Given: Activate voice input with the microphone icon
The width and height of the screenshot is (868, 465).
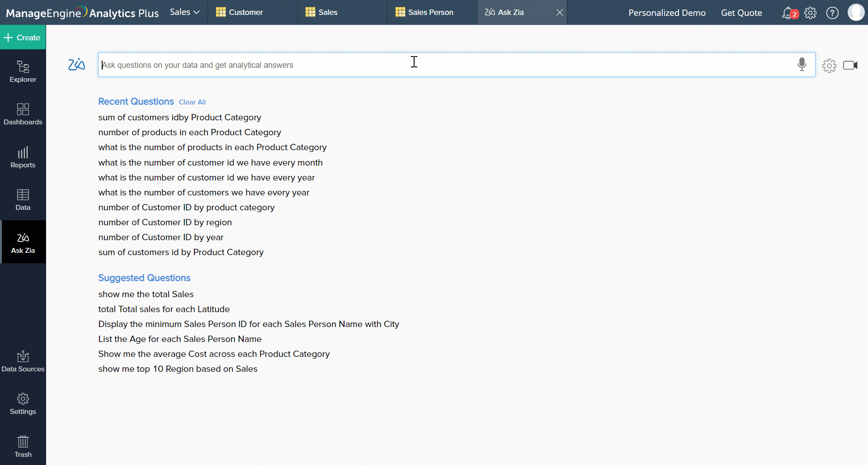Looking at the screenshot, I should click(802, 65).
